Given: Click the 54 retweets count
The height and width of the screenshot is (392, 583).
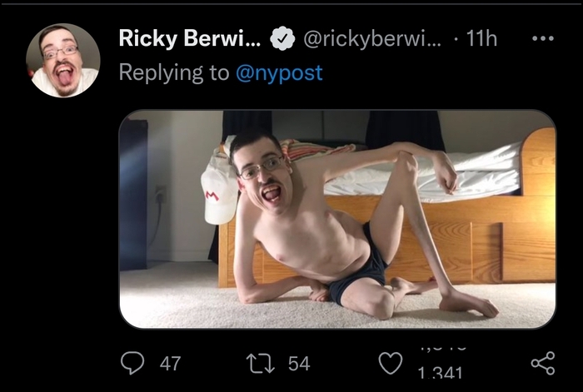Looking at the screenshot, I should point(298,363).
